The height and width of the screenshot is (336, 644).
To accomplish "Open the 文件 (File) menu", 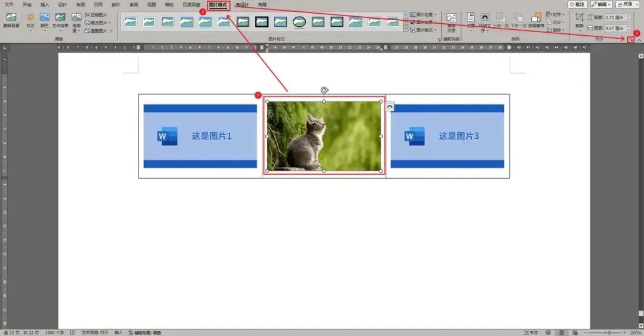I will (9, 5).
